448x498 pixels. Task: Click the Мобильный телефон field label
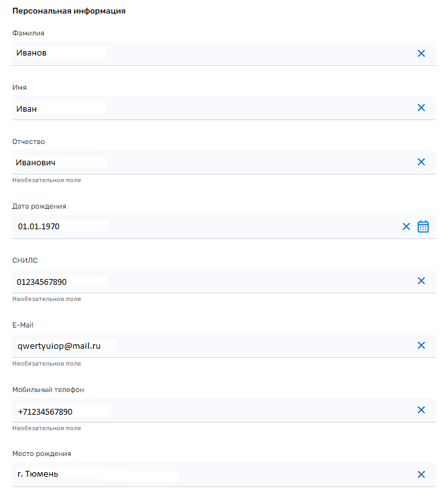(48, 390)
